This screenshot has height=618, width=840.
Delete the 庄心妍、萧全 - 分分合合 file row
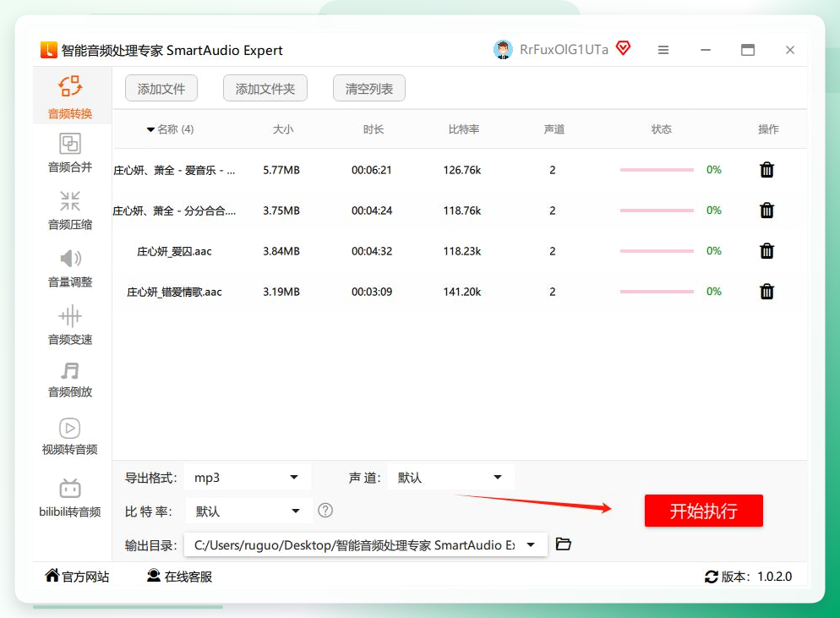[x=766, y=211]
